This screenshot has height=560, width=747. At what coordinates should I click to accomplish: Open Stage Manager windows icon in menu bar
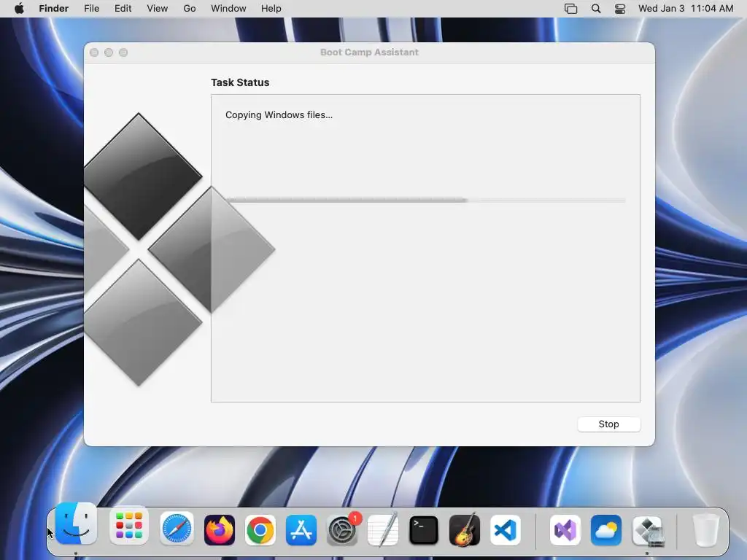click(x=570, y=9)
